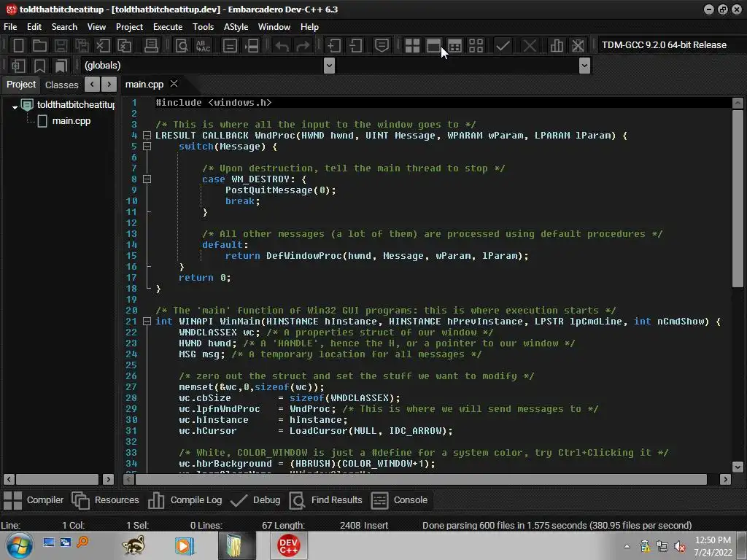
Task: Click the shield icon beside Unindent
Action: coord(382,46)
